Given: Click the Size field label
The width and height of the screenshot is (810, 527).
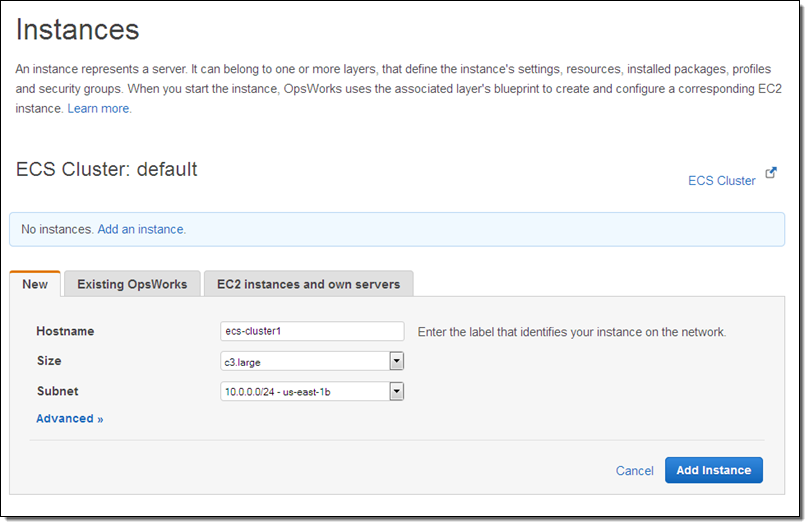Looking at the screenshot, I should [49, 361].
